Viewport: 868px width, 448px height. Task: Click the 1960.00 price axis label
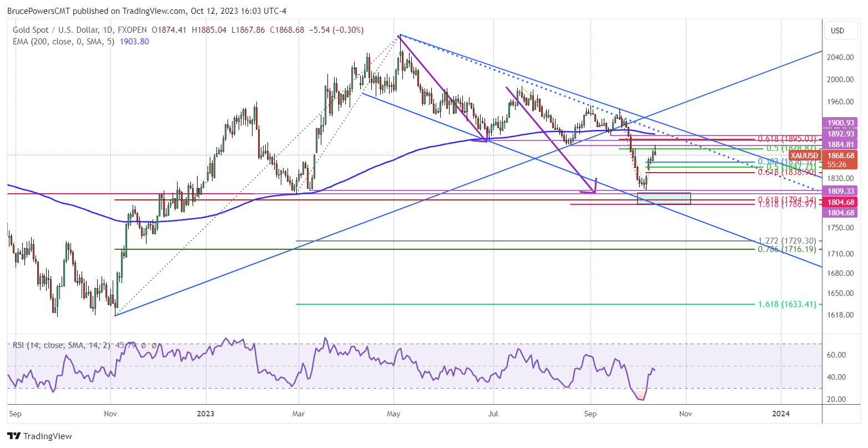click(x=841, y=102)
